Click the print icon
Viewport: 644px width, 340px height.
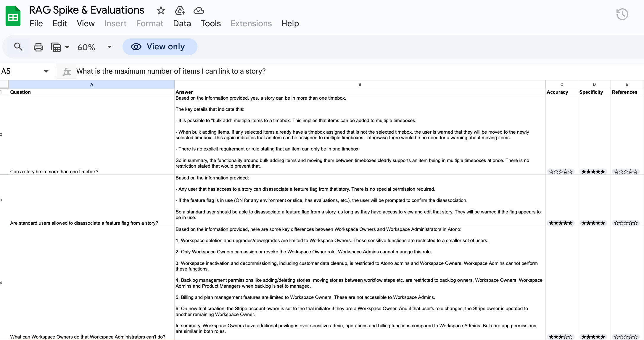tap(38, 47)
